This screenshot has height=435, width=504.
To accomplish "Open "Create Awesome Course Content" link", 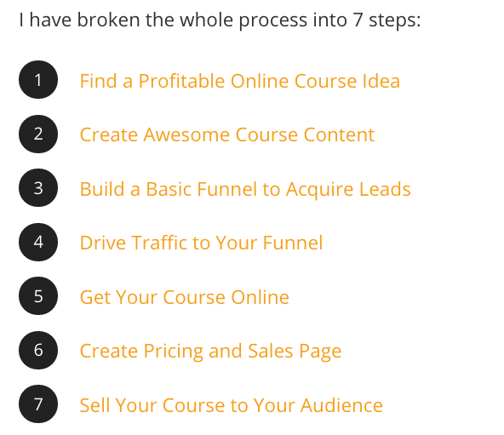I will pyautogui.click(x=227, y=135).
